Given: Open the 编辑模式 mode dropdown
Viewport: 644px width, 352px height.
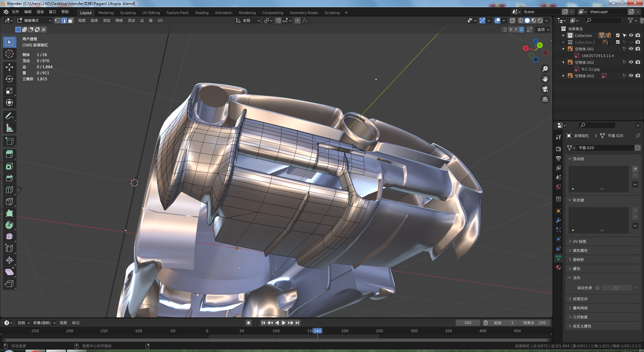Looking at the screenshot, I should [34, 20].
